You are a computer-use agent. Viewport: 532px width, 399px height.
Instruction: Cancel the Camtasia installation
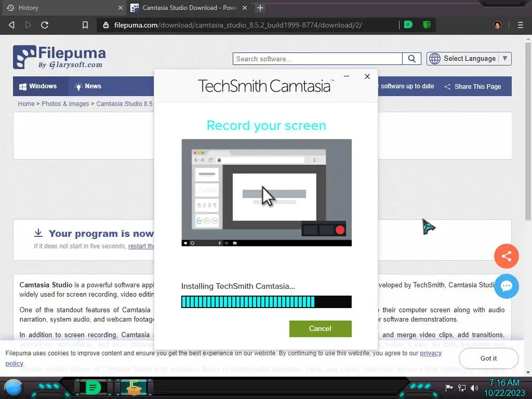pos(320,328)
